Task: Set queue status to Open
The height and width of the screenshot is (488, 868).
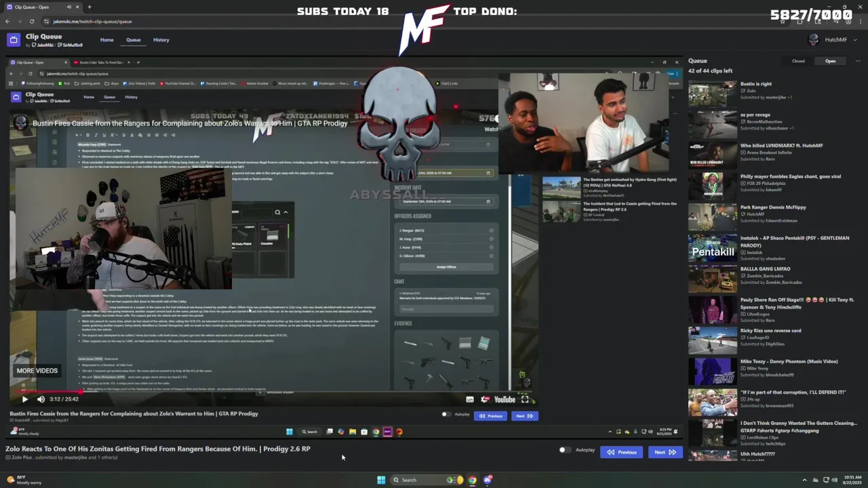Action: pos(830,61)
